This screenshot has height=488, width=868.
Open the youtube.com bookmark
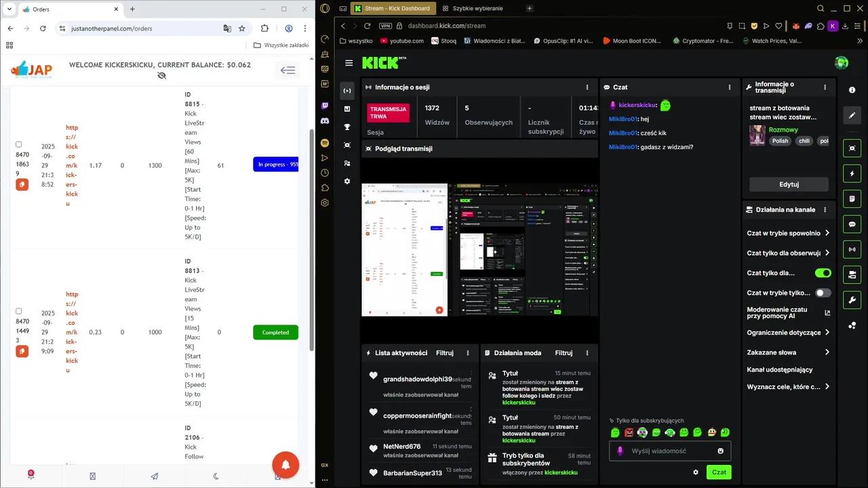[x=401, y=41]
